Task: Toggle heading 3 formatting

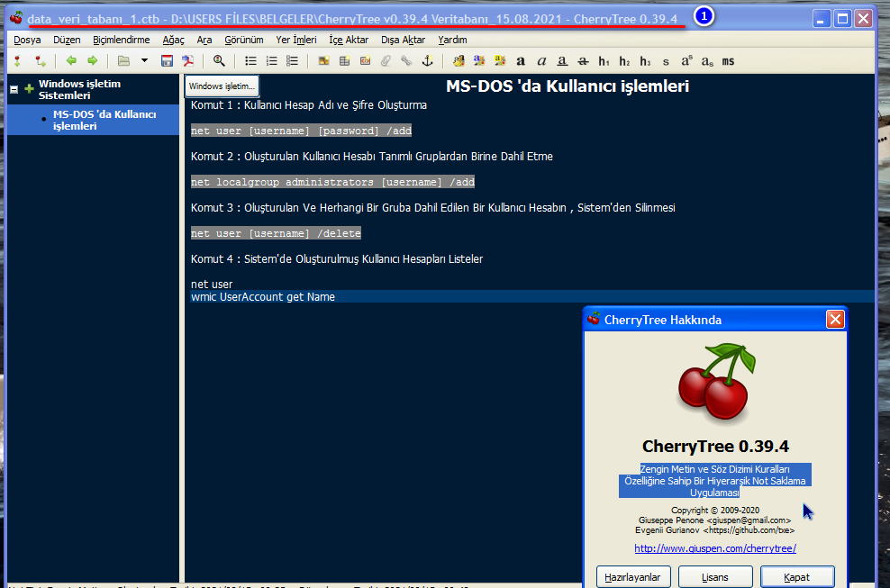Action: [645, 60]
